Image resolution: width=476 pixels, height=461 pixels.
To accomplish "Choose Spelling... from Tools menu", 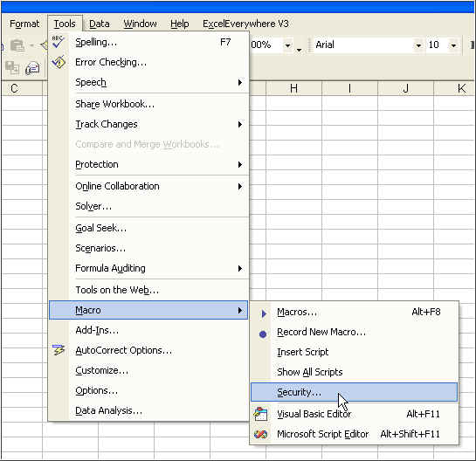I will [x=148, y=42].
